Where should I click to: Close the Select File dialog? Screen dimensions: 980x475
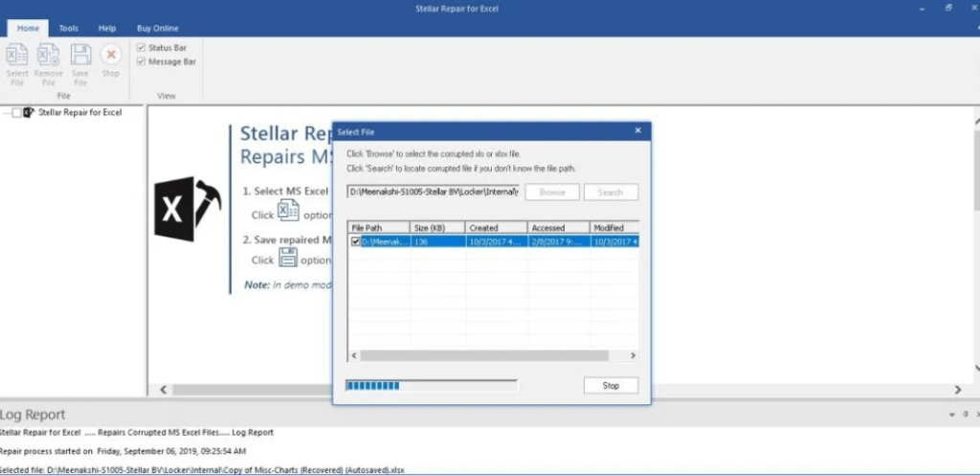637,130
